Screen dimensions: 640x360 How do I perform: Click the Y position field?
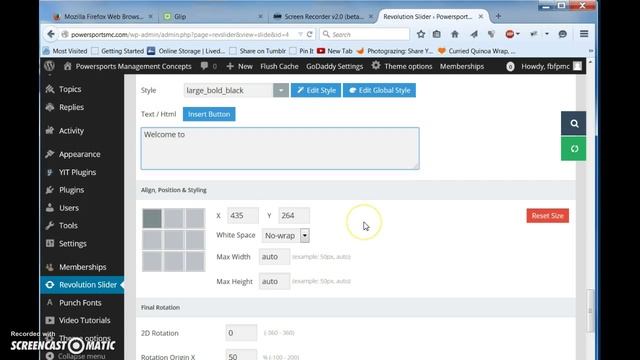coord(294,216)
